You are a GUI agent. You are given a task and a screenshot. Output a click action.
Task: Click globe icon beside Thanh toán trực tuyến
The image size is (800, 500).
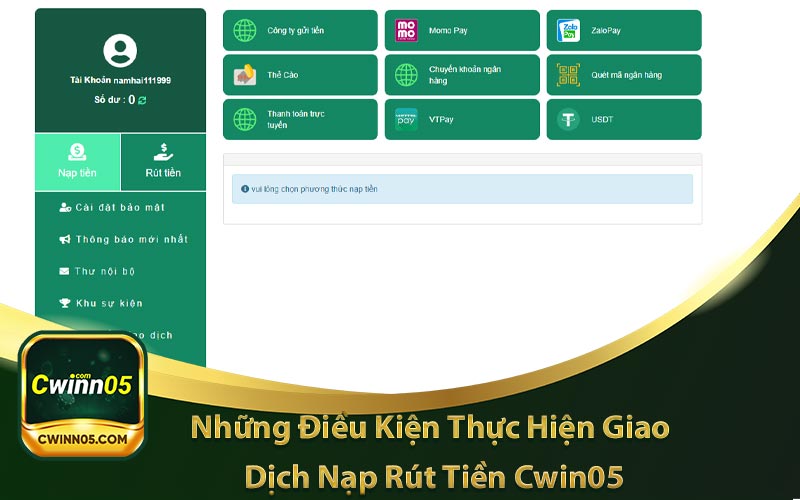[245, 119]
